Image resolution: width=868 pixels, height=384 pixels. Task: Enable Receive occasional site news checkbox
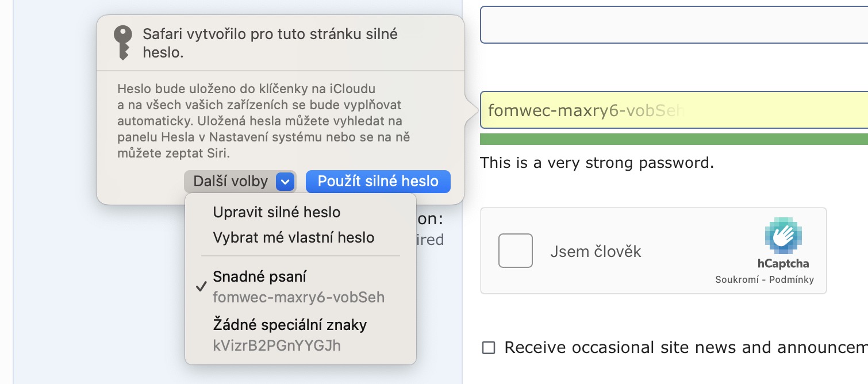(x=489, y=348)
